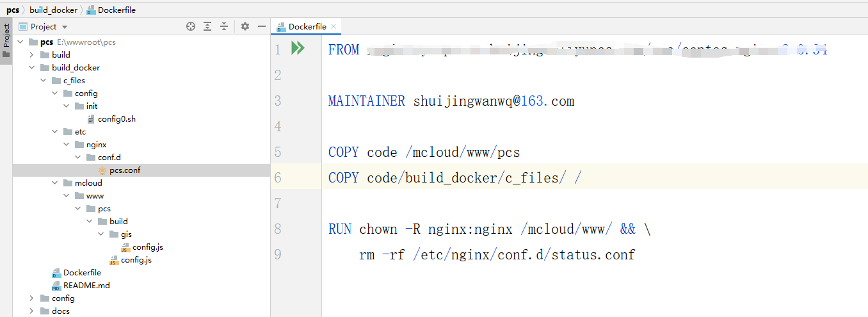
Task: Click the pcs.conf nginx file icon
Action: [x=102, y=170]
